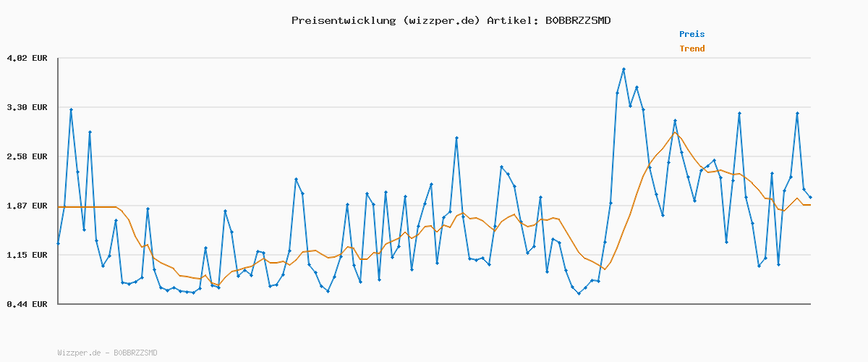868x362 pixels.
Task: Click the 1.15 EUR axis label
Action: coord(27,255)
